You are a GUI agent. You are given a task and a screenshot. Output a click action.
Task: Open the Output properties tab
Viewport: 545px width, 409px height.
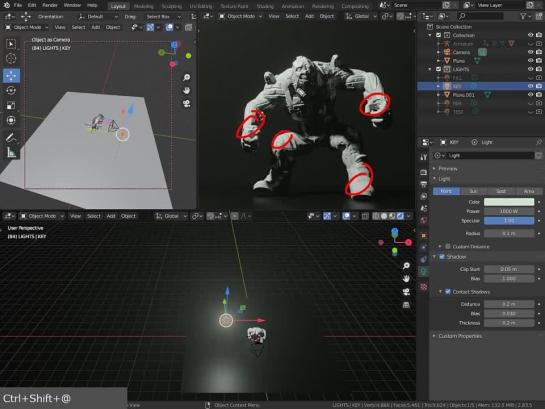click(423, 184)
